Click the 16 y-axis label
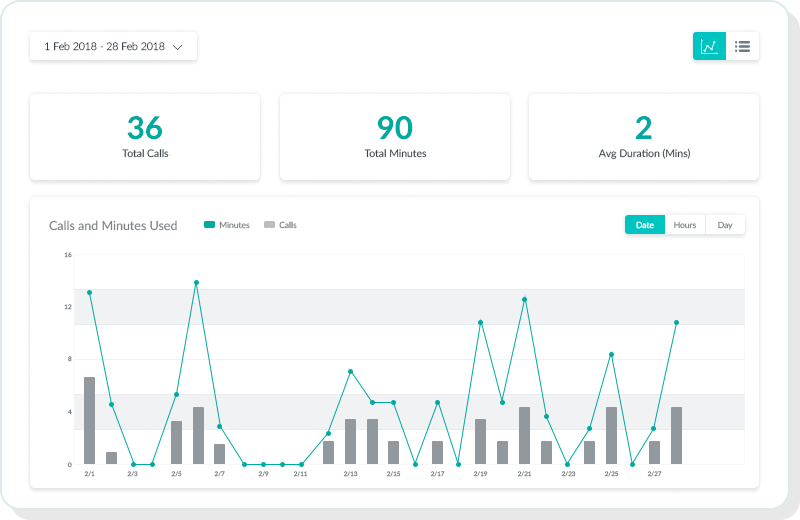The height and width of the screenshot is (520, 800). click(68, 255)
